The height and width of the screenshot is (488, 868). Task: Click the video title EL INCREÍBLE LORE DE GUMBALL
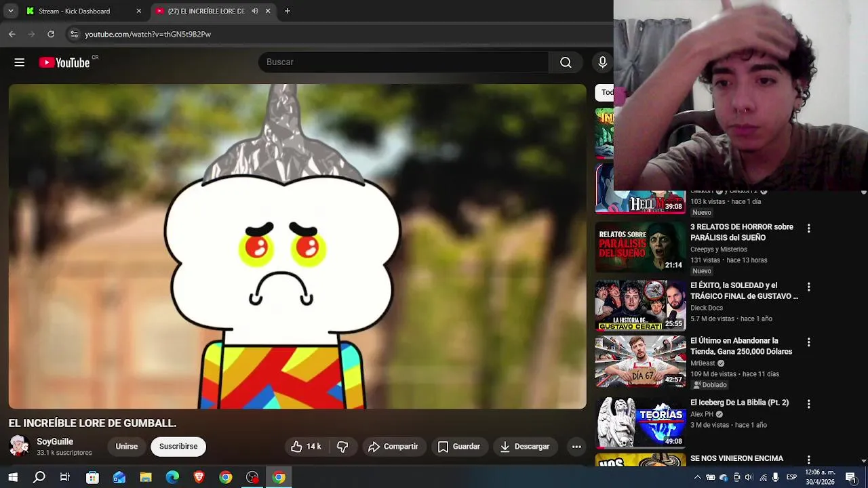point(92,423)
